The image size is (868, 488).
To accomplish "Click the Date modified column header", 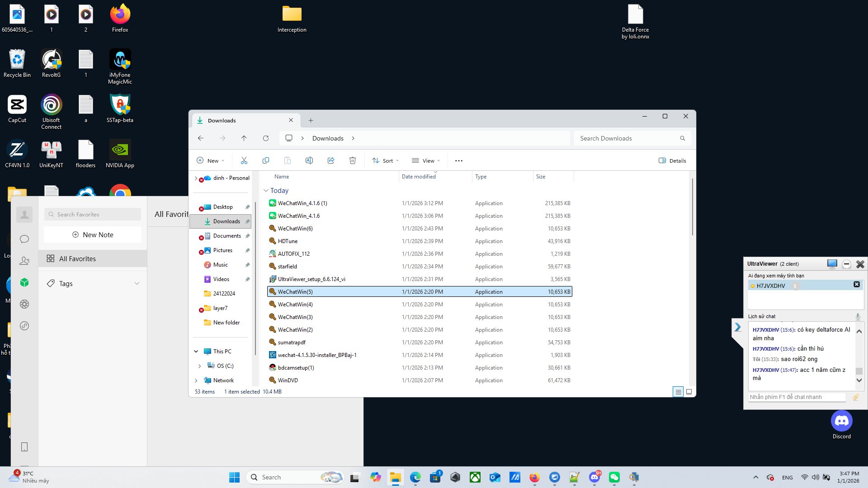I will tap(419, 177).
